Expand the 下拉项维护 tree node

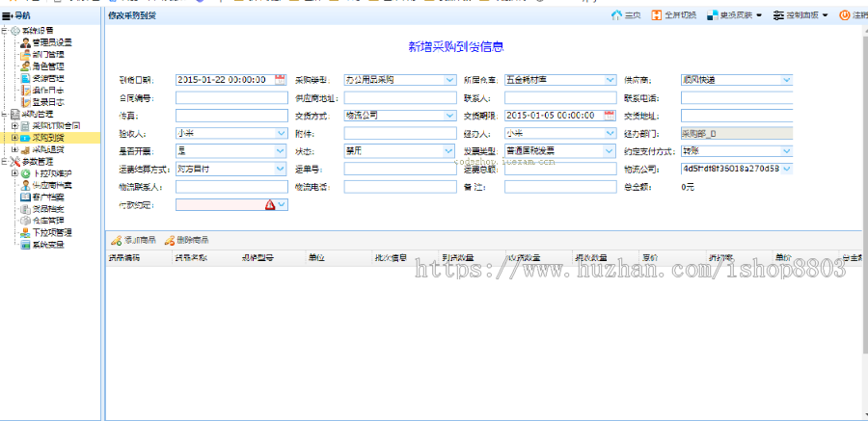[x=14, y=173]
